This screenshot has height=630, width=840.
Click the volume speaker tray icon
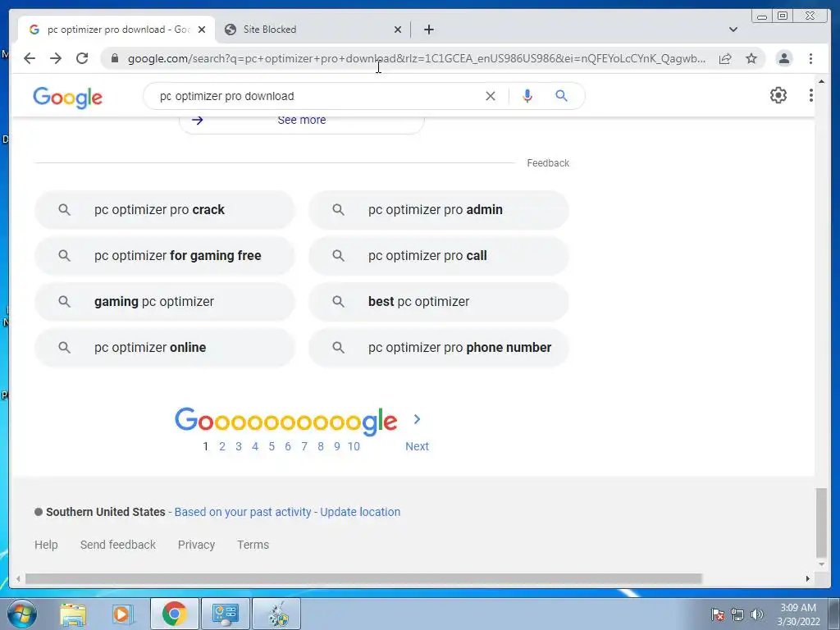(x=757, y=614)
